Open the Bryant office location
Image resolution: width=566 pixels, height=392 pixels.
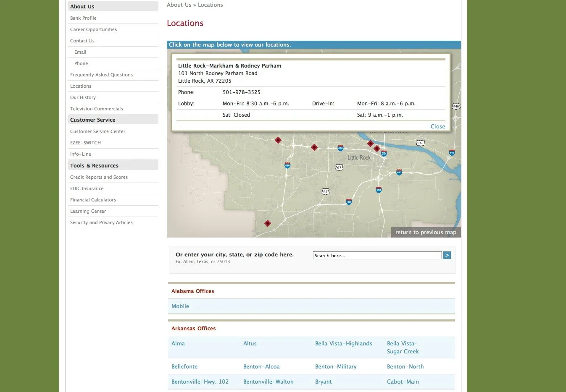(324, 382)
